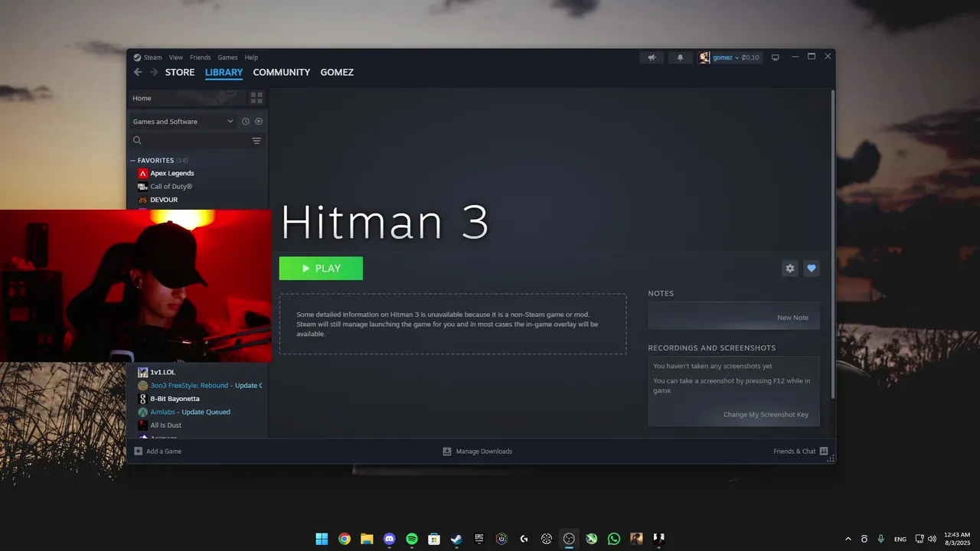Click the Add a Game plus icon

[139, 452]
